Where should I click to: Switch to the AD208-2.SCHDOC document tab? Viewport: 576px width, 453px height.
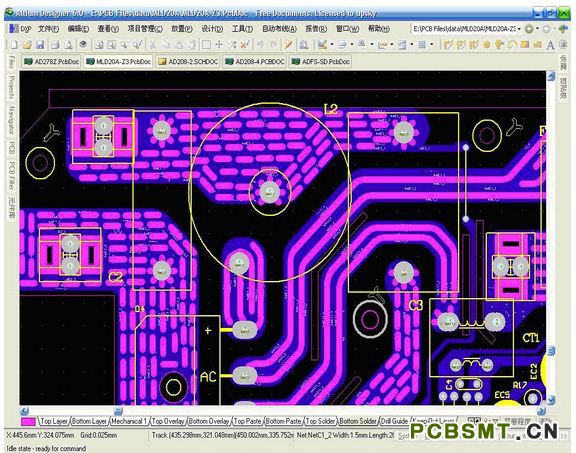tap(188, 62)
